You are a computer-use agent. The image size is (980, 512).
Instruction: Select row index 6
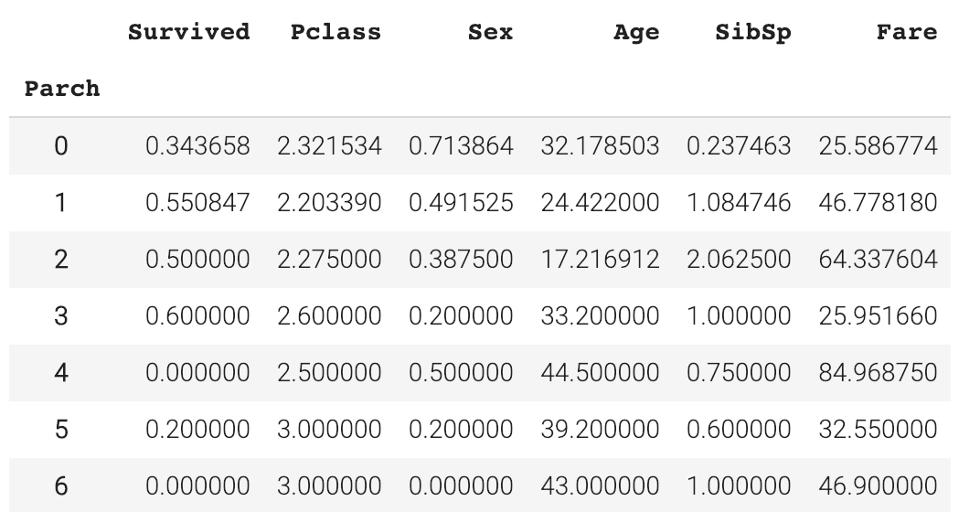pos(60,485)
